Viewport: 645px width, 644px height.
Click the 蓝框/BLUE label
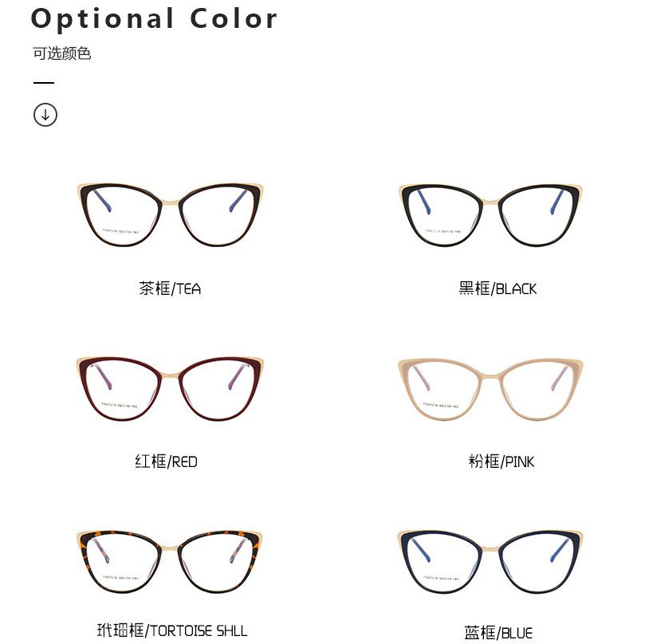498,633
